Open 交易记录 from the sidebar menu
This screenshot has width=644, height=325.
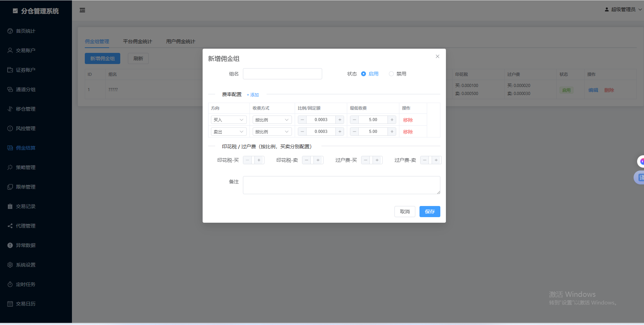pos(36,206)
